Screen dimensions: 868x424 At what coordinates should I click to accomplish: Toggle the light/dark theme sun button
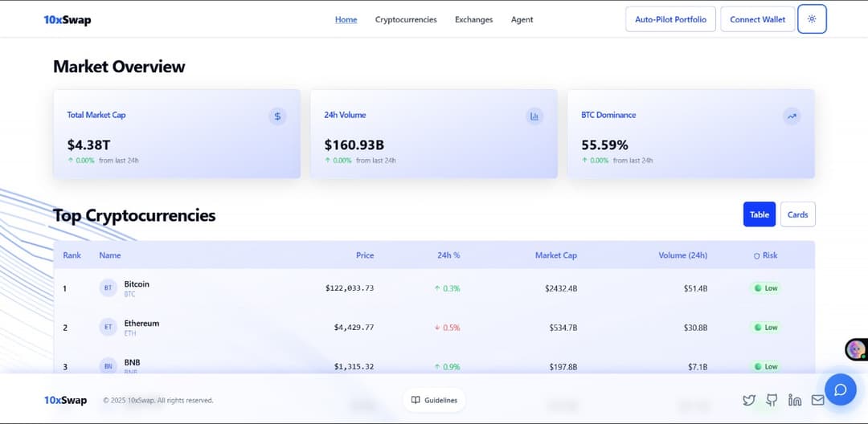pyautogui.click(x=812, y=19)
